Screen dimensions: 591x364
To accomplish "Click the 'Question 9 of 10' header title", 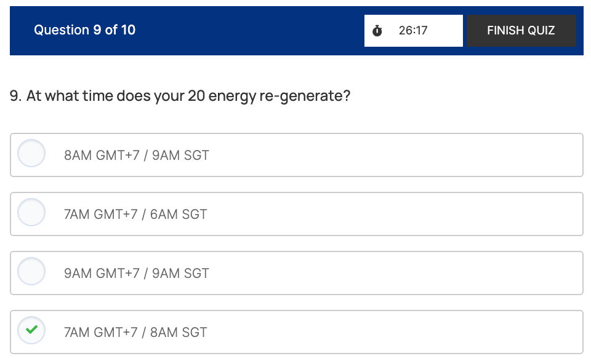I will click(84, 30).
